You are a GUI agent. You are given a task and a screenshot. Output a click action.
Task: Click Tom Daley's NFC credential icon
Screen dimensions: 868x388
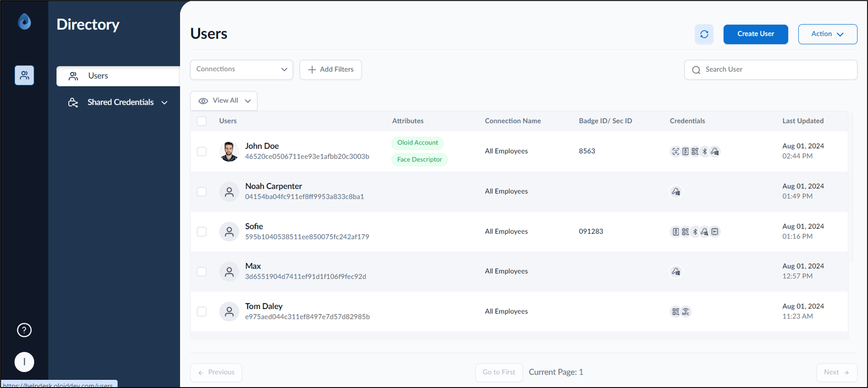(x=686, y=312)
